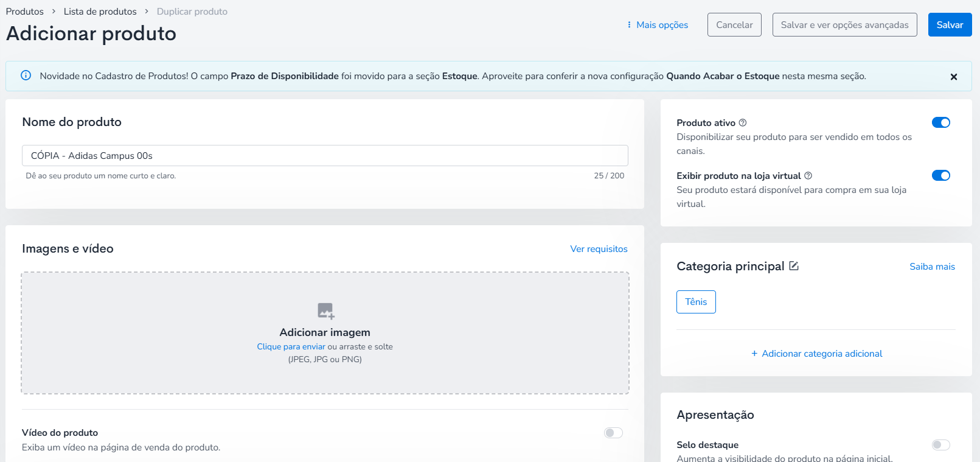Select the Tênis category chip
Viewport: 980px width, 462px height.
(696, 302)
